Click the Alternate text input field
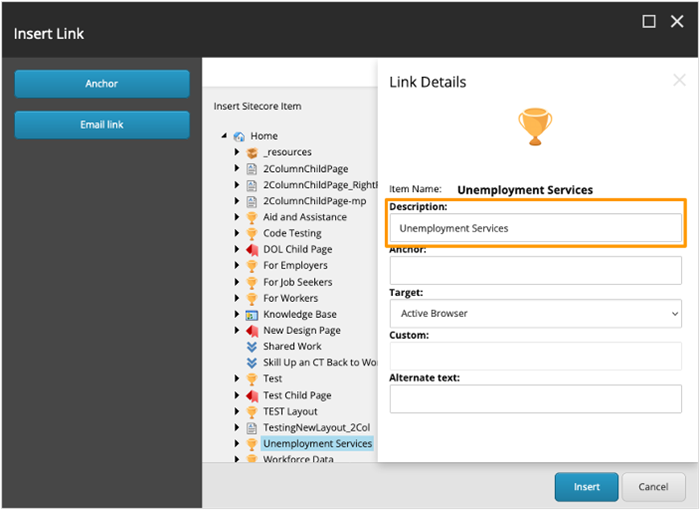 pyautogui.click(x=535, y=399)
